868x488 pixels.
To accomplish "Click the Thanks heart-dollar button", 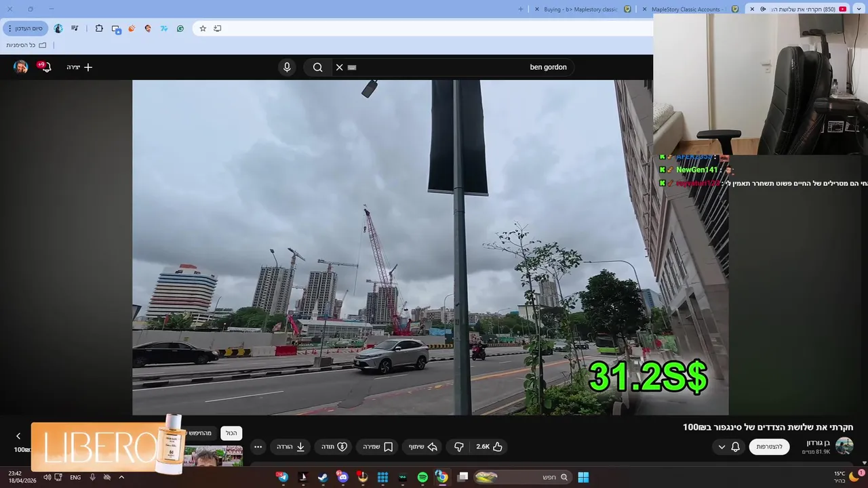I will tap(334, 447).
